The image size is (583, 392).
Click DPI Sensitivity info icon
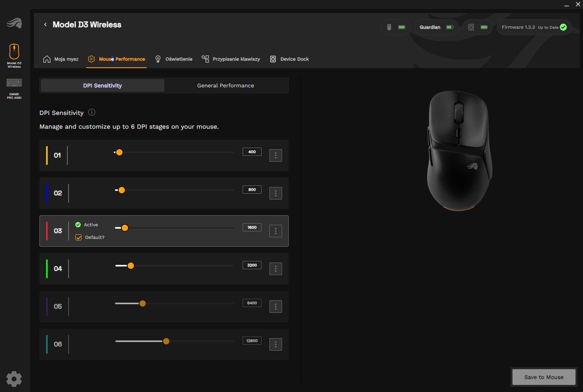(92, 113)
